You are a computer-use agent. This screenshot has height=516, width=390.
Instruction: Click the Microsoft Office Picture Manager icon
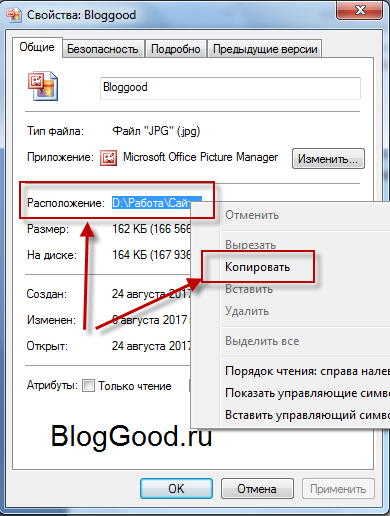coord(108,158)
